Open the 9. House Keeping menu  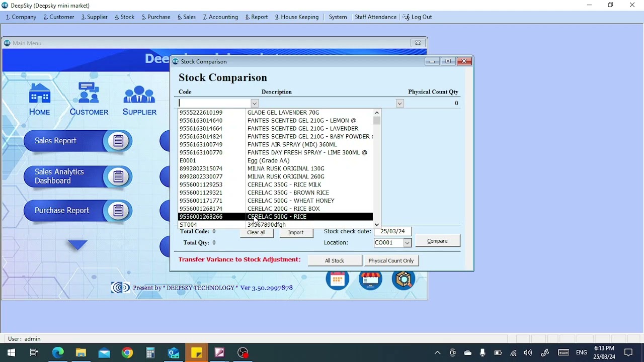297,17
